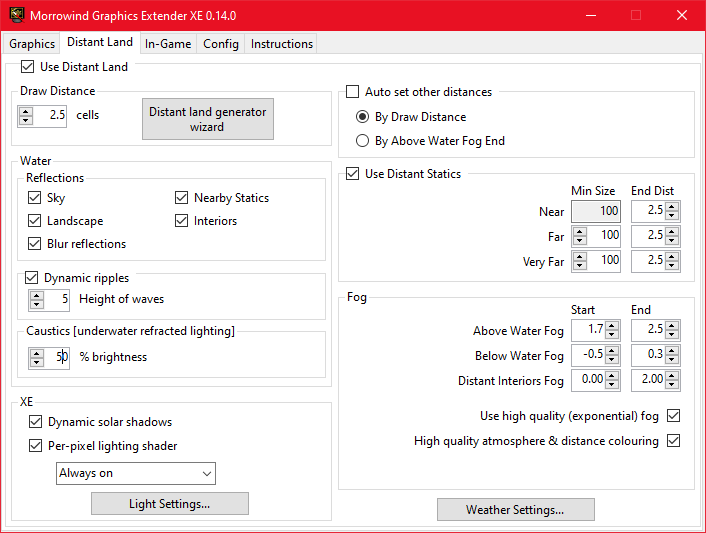
Task: Select By Draw Distance radio option
Action: (x=362, y=117)
